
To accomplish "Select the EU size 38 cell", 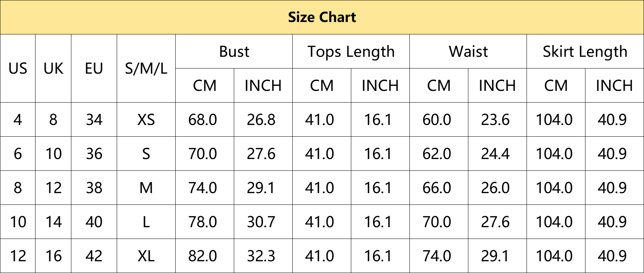I will coord(94,188).
